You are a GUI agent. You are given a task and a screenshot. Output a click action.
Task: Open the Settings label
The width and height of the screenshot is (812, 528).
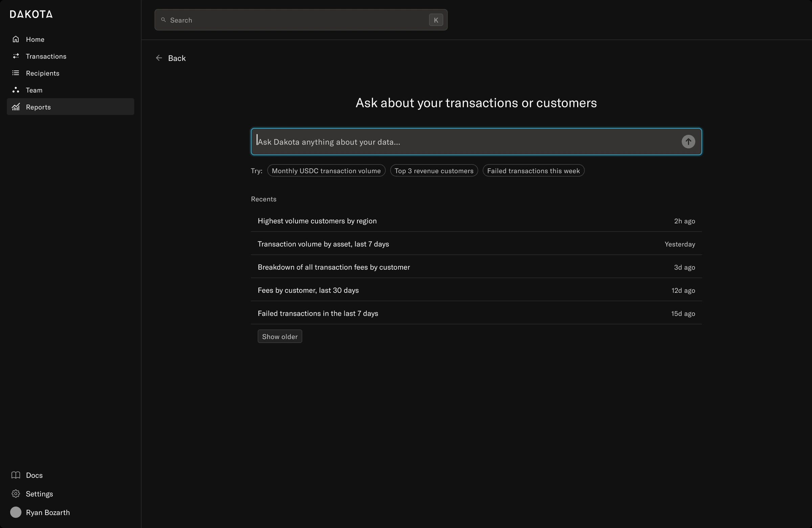(x=39, y=494)
